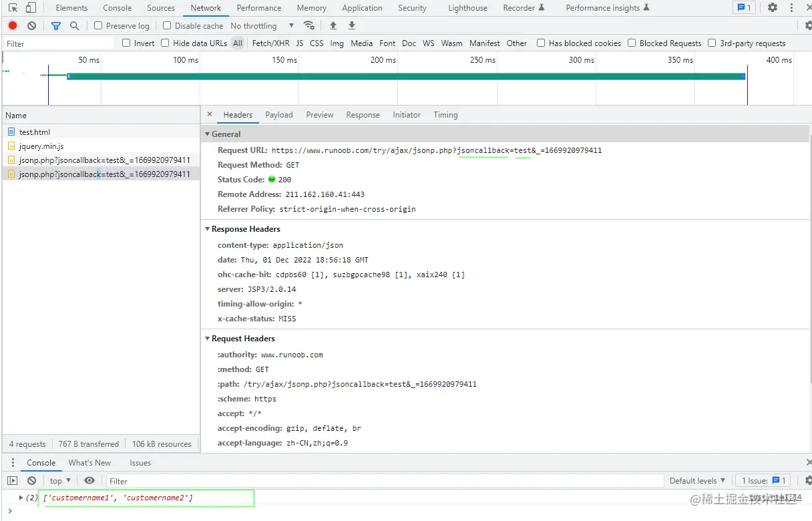Click the network Filter text field

point(59,43)
